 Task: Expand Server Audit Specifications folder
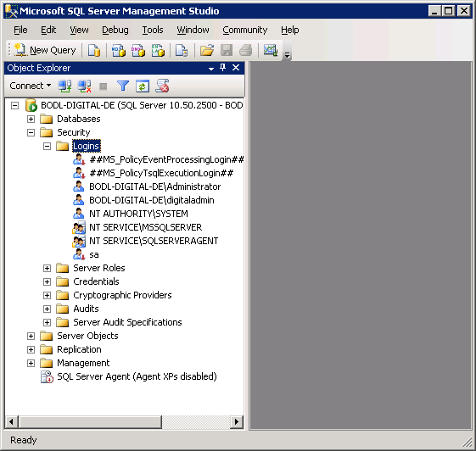(x=47, y=323)
